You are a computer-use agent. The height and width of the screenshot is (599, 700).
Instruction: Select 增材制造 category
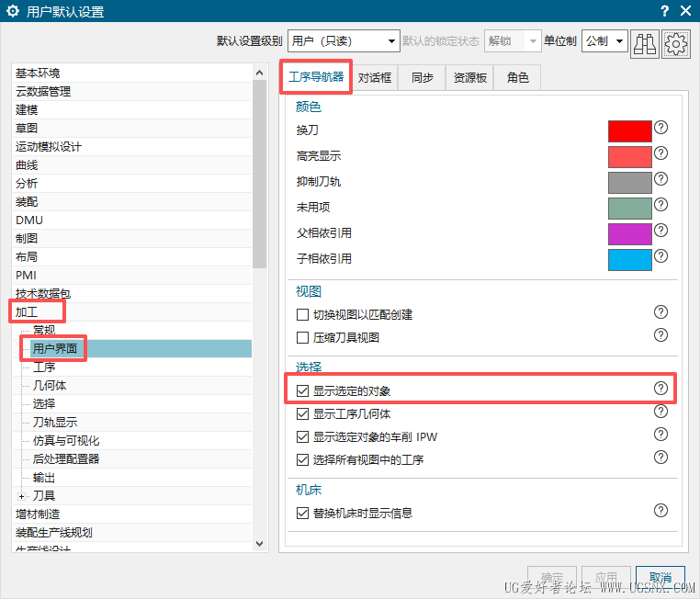click(132, 514)
